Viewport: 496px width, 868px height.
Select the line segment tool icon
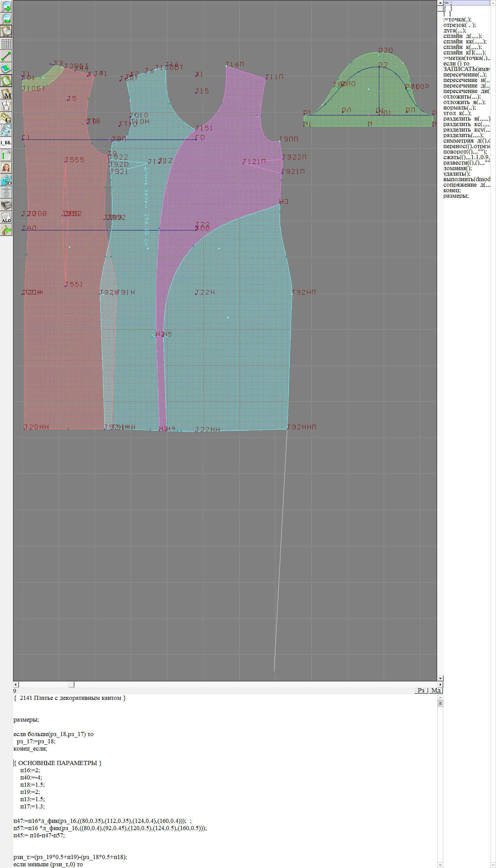click(6, 56)
